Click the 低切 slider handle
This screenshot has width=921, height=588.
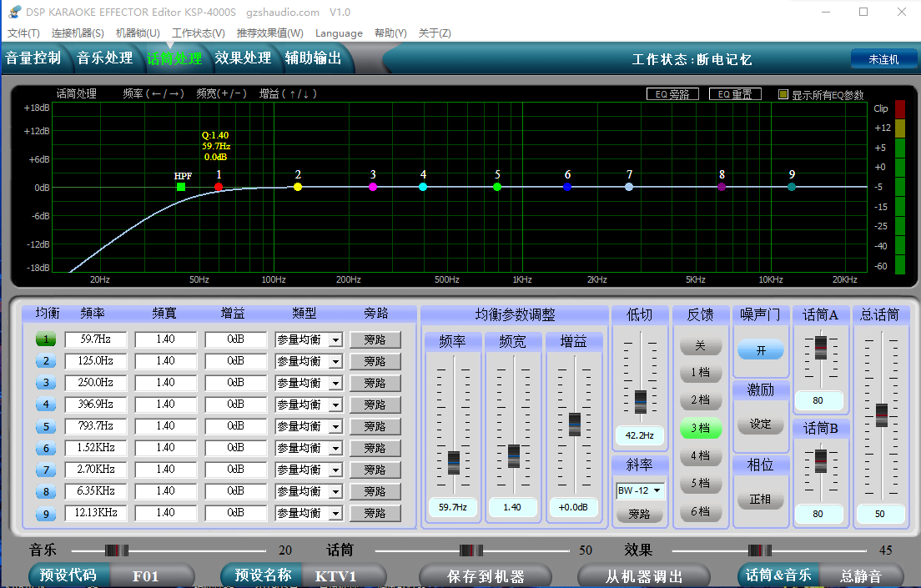tap(640, 402)
